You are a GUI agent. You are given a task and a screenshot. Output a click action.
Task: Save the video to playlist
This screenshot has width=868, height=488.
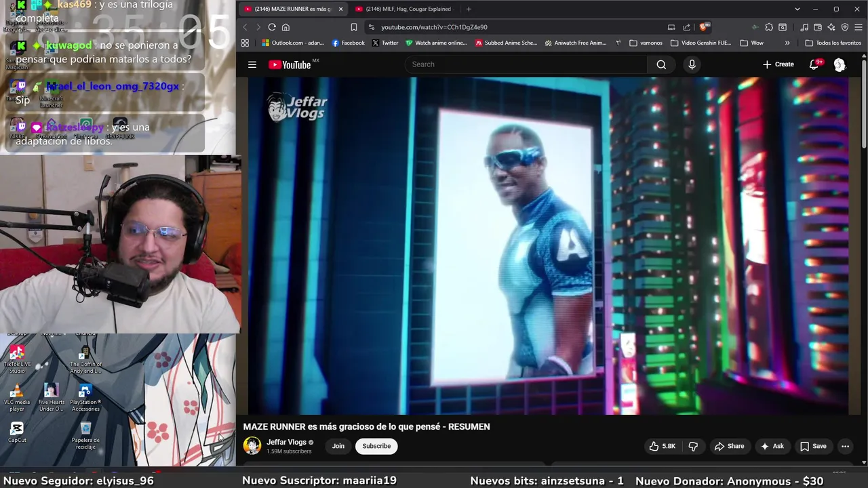click(813, 446)
